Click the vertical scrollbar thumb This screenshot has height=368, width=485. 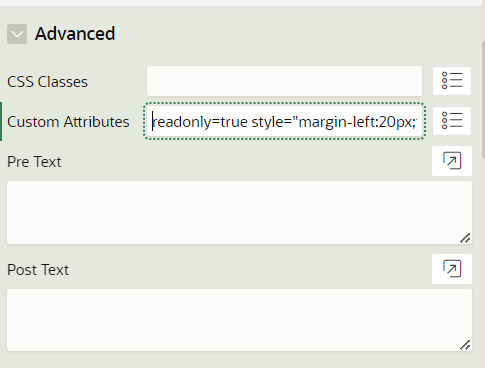(484, 98)
